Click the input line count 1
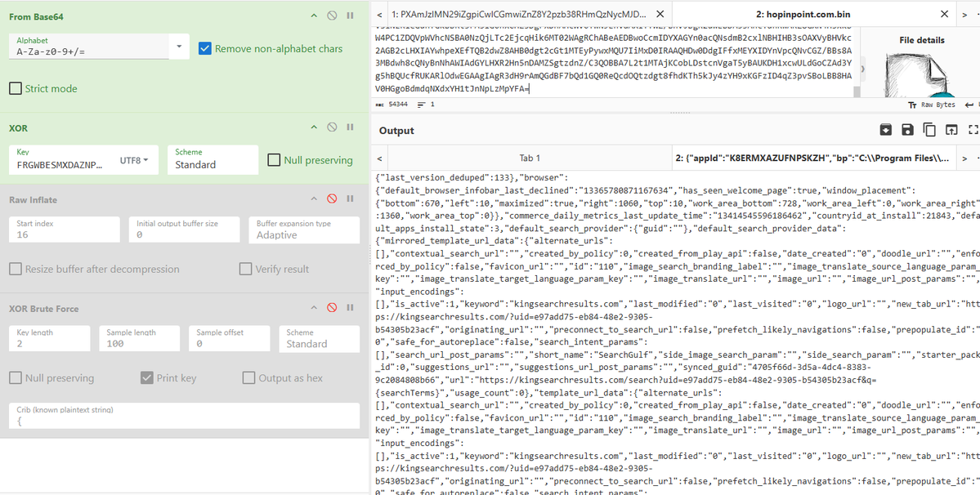The width and height of the screenshot is (980, 495). point(426,105)
